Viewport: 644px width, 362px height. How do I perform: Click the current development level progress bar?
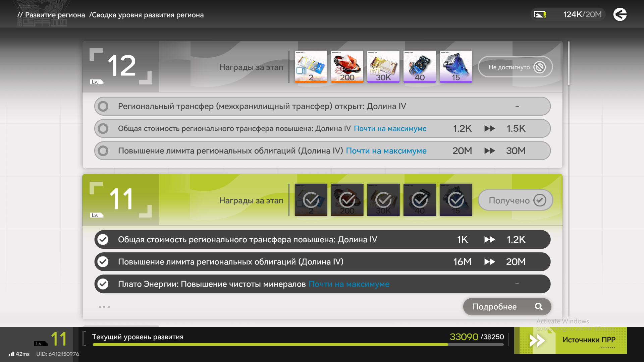[x=298, y=345]
